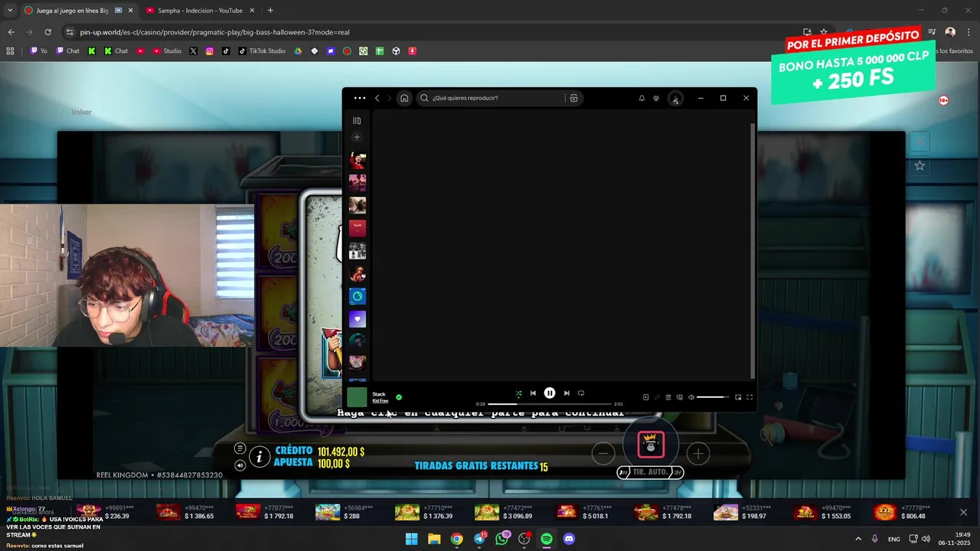
Task: Enter Spotify full screen mode
Action: (x=750, y=397)
